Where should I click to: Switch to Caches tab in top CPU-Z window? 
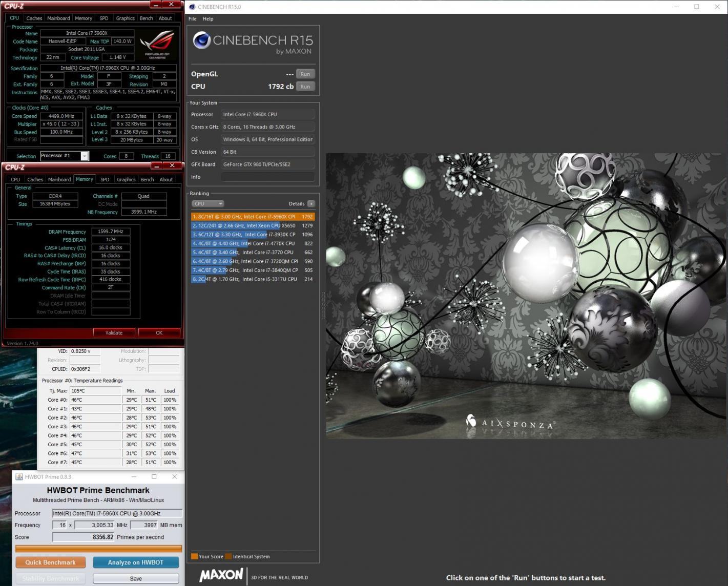tap(34, 18)
